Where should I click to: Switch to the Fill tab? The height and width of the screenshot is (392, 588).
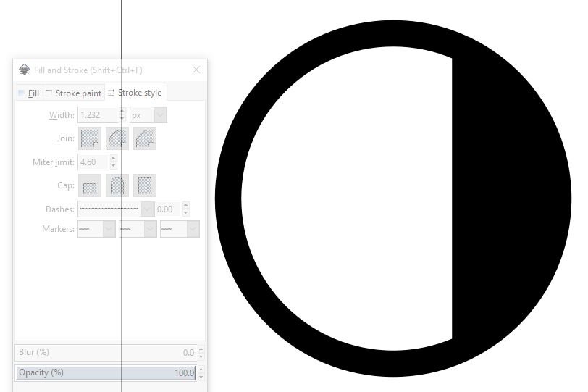[29, 93]
